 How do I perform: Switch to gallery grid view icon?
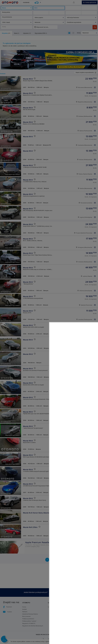[x=73, y=33]
